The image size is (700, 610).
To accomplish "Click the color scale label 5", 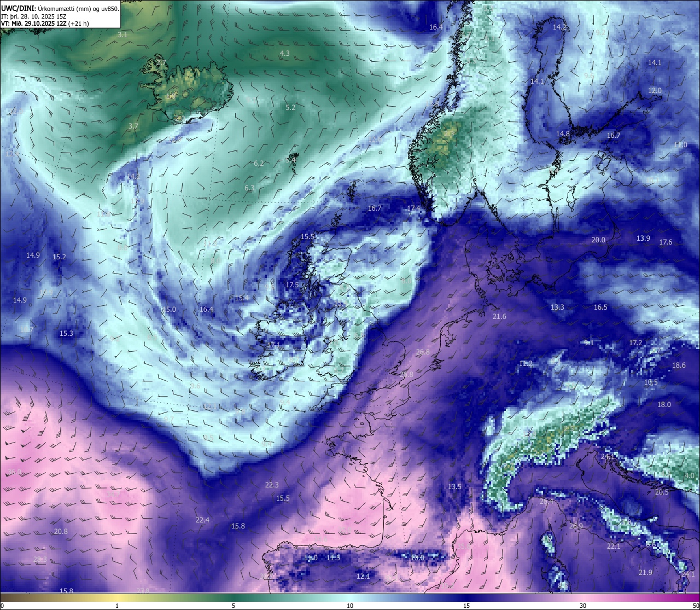I will click(234, 606).
